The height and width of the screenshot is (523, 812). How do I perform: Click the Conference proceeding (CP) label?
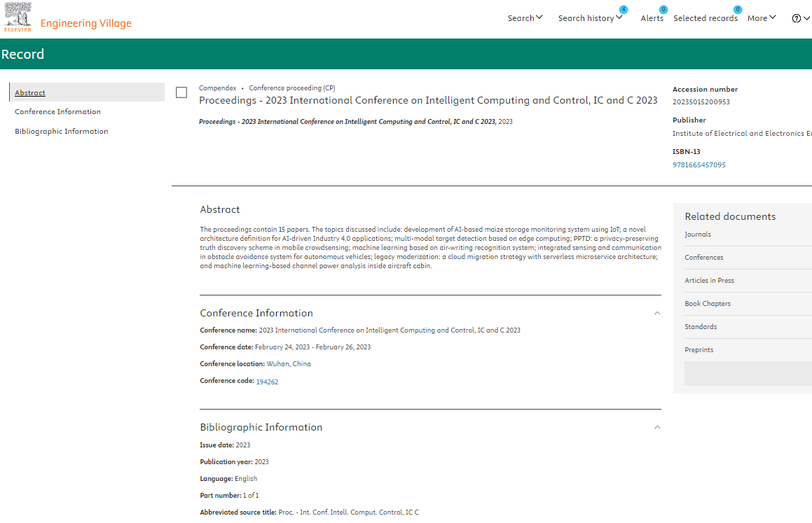[292, 88]
